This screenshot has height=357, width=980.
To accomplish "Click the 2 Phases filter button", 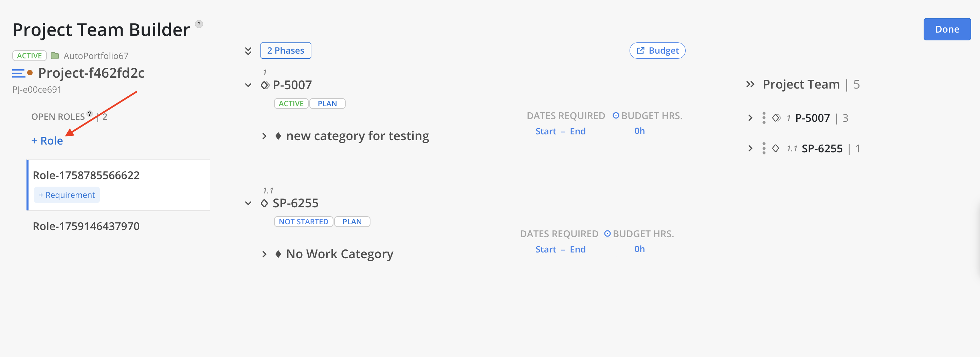I will (285, 51).
